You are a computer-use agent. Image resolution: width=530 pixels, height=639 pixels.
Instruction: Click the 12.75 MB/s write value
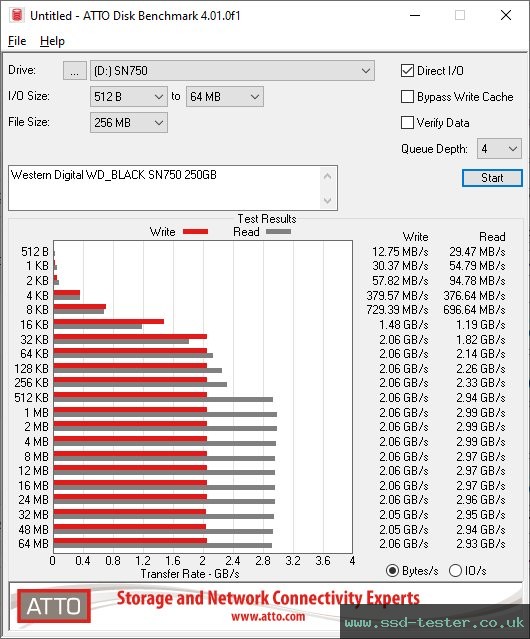(x=400, y=252)
